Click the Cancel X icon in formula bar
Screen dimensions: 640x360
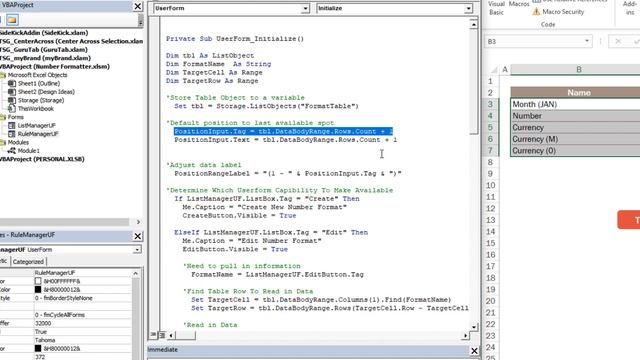tap(618, 42)
